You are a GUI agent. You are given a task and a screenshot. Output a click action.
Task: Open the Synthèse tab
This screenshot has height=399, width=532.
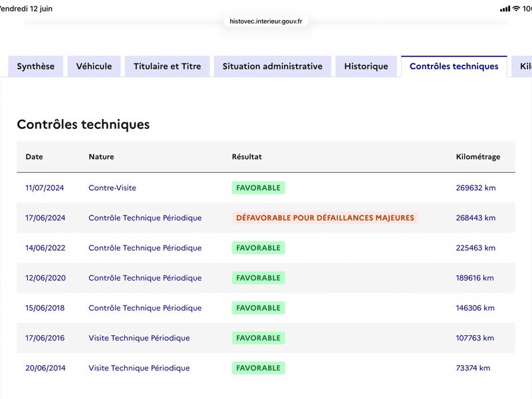pyautogui.click(x=36, y=66)
